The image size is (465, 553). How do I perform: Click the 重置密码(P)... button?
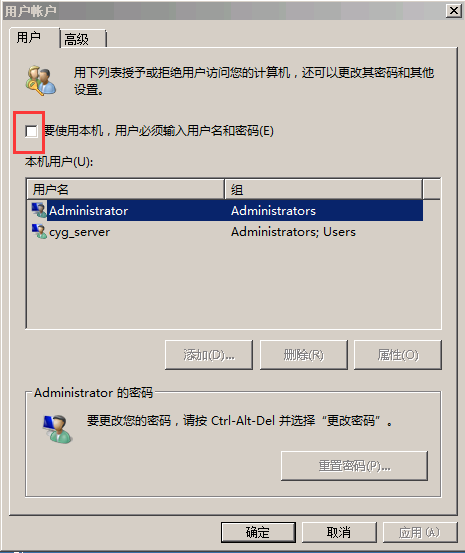354,466
